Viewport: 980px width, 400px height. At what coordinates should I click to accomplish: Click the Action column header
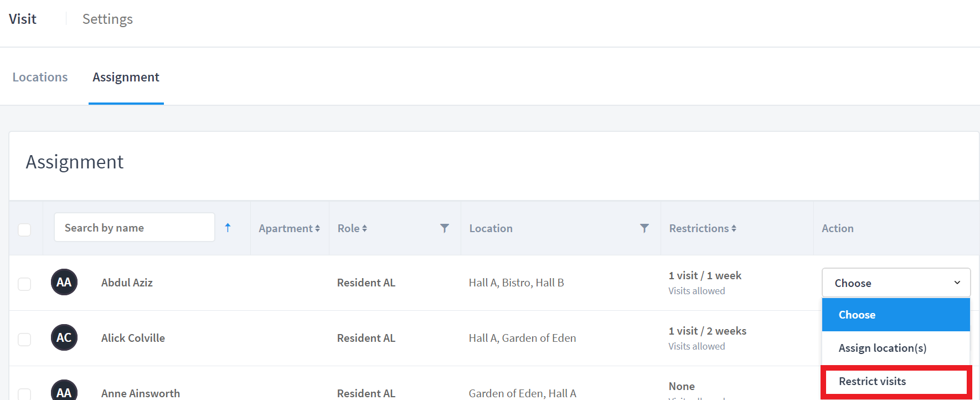coord(837,228)
